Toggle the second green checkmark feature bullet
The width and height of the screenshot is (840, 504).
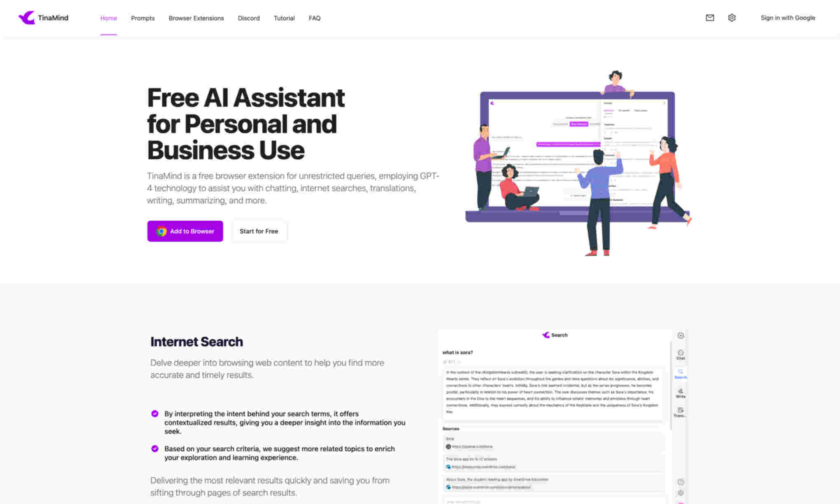155,449
